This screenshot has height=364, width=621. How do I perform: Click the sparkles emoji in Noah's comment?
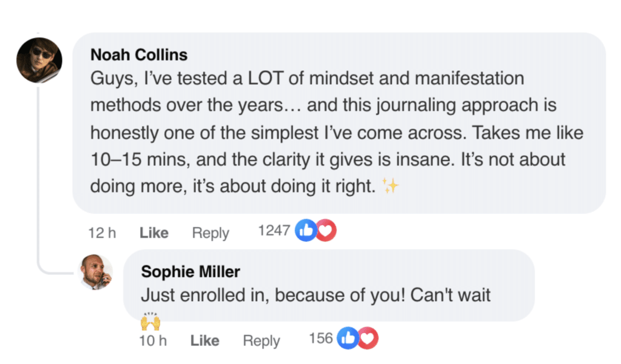pos(390,185)
